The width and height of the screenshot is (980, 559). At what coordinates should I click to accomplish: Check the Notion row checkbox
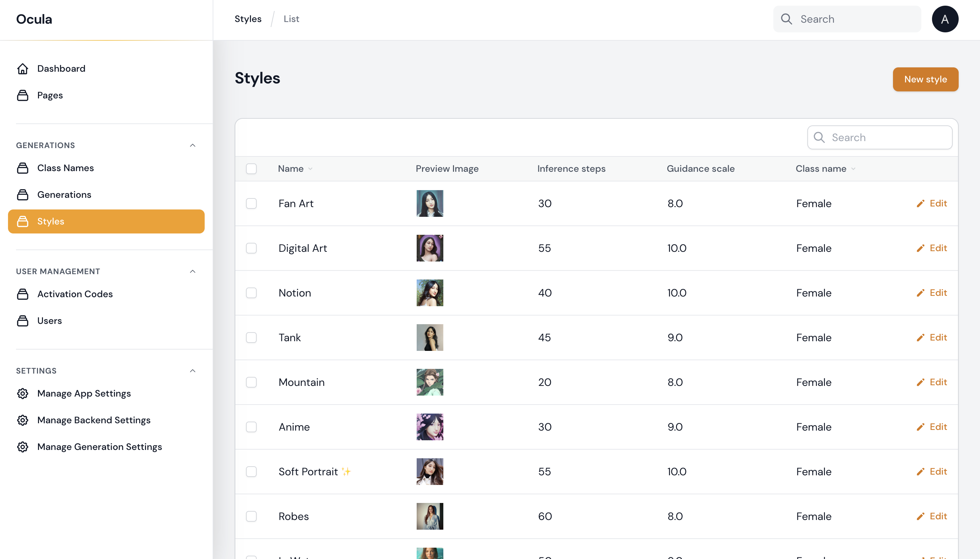[x=251, y=293]
